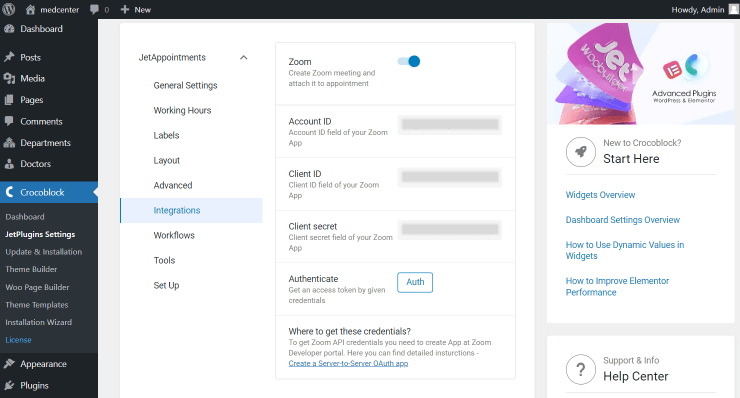Open the medcenter home icon
This screenshot has width=740, height=398.
[31, 9]
